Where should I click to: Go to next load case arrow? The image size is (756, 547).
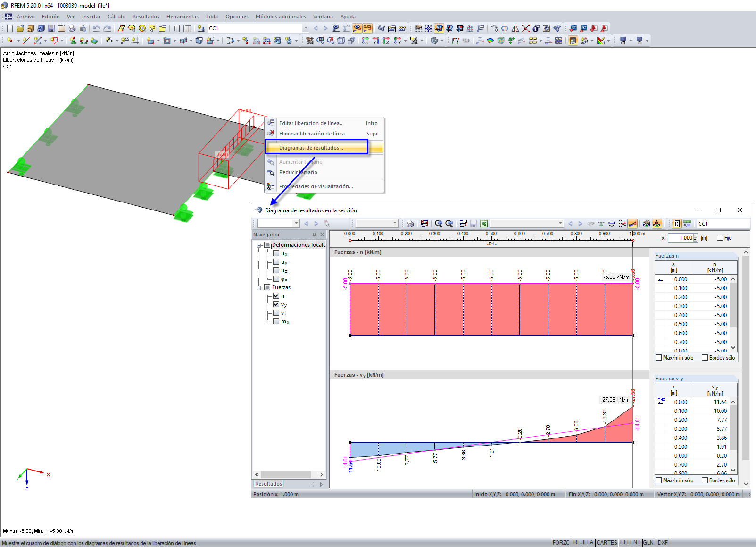tap(325, 28)
